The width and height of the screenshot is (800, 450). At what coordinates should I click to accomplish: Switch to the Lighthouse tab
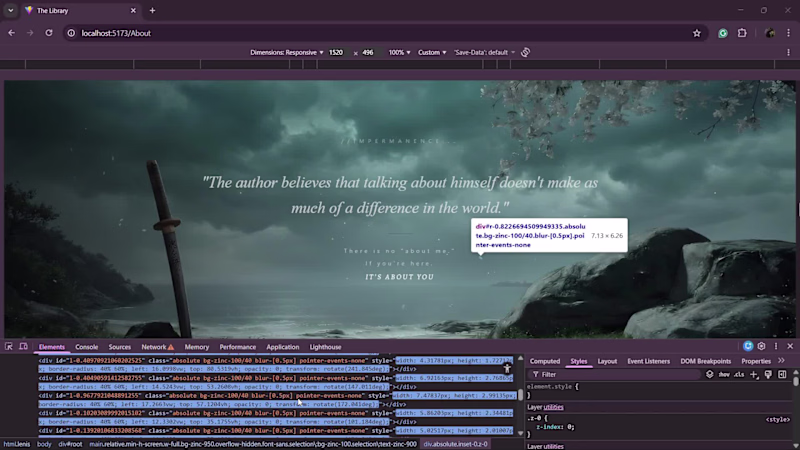[325, 347]
